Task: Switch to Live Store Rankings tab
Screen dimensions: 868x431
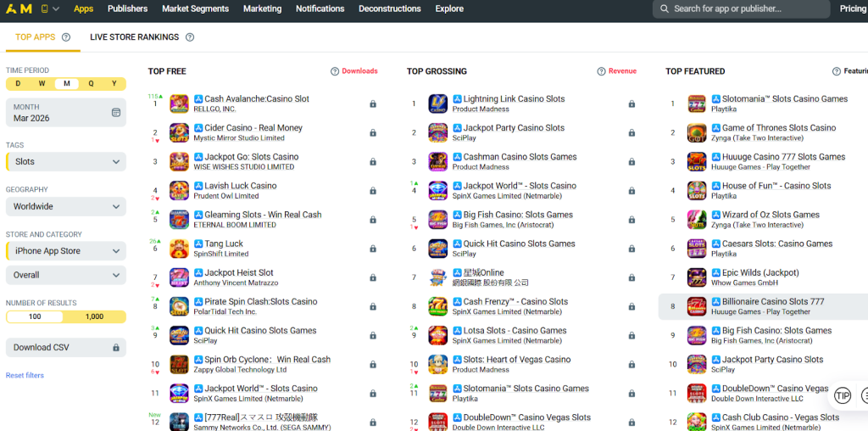Action: [x=134, y=37]
